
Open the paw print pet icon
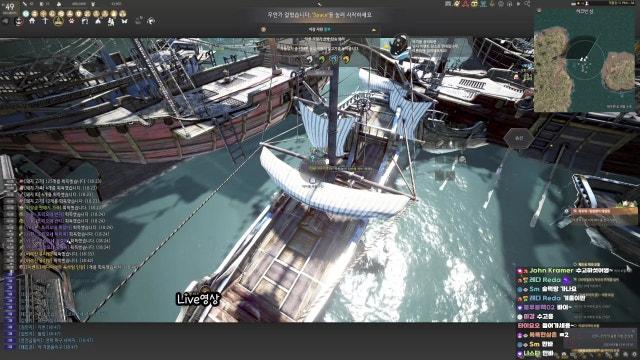pos(71,21)
